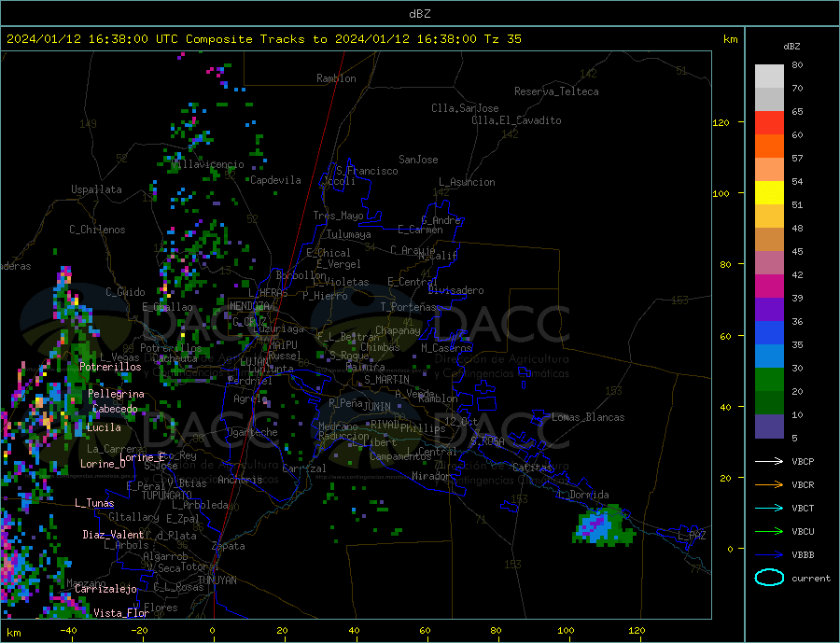Screen dimensions: 840x643
Task: Click the Cabecedo map label
Action: pos(115,409)
